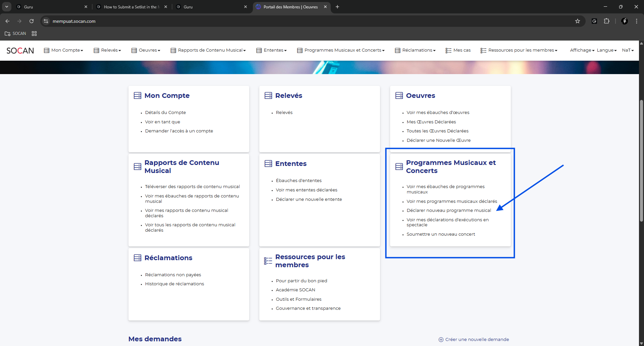Open Déclarer une Nouvelle Œuvre link
Image resolution: width=644 pixels, height=346 pixels.
[438, 140]
